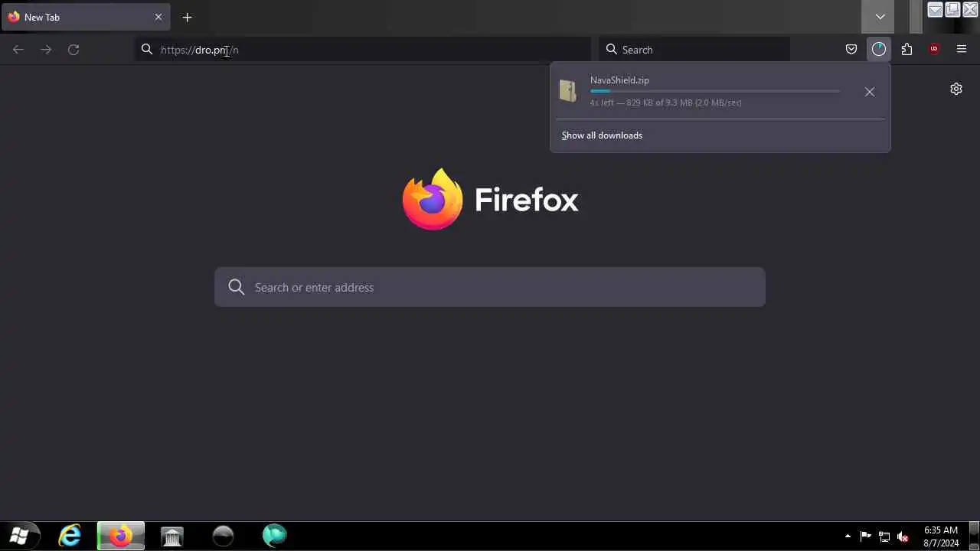Click the muted volume tray icon
The height and width of the screenshot is (551, 980).
(903, 536)
